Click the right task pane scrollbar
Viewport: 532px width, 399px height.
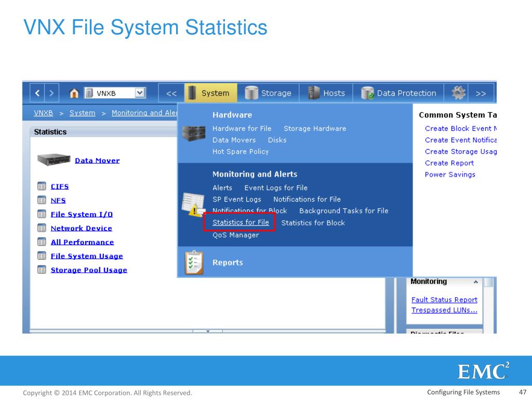(488, 282)
